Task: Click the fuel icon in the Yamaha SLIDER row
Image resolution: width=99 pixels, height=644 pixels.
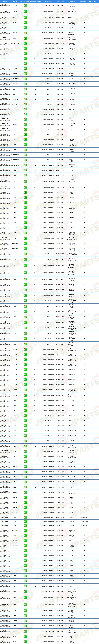Action: click(x=25, y=631)
